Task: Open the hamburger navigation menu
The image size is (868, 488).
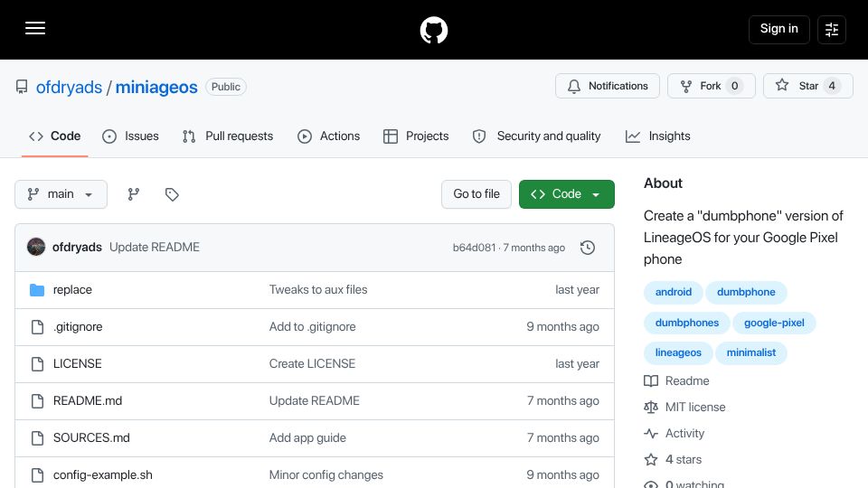Action: click(x=35, y=28)
